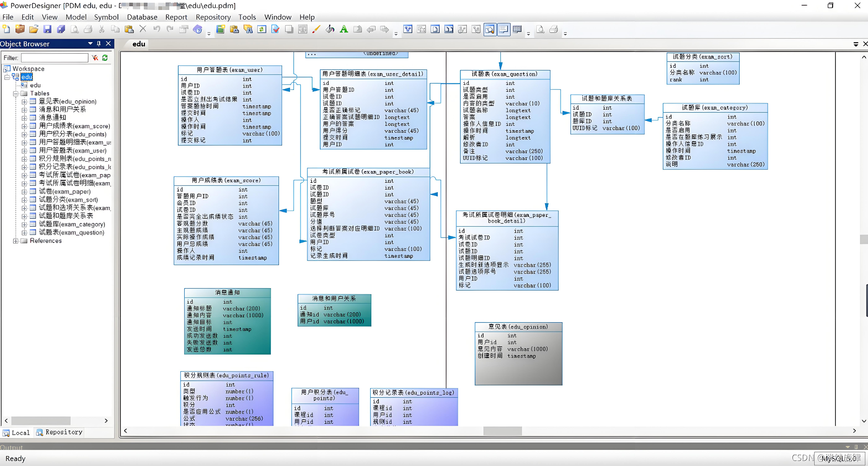Expand the References folder
Viewport: 868px width, 466px height.
tap(15, 241)
